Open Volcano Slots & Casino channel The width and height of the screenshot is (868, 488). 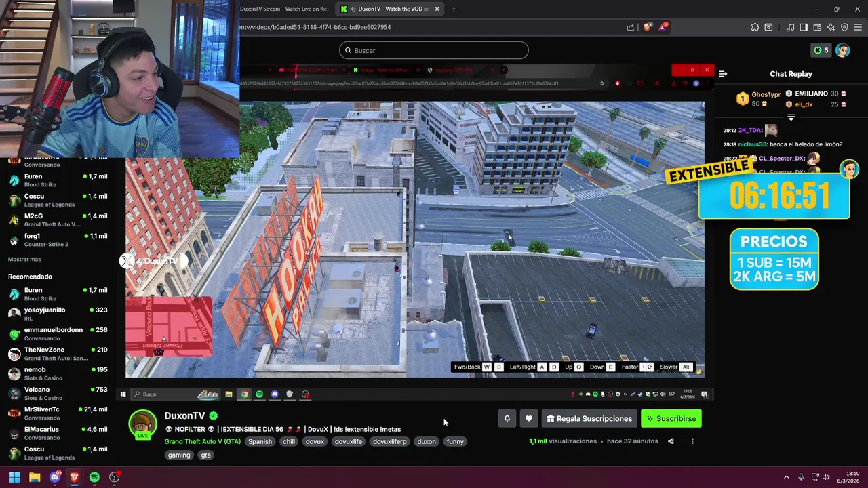click(x=58, y=393)
